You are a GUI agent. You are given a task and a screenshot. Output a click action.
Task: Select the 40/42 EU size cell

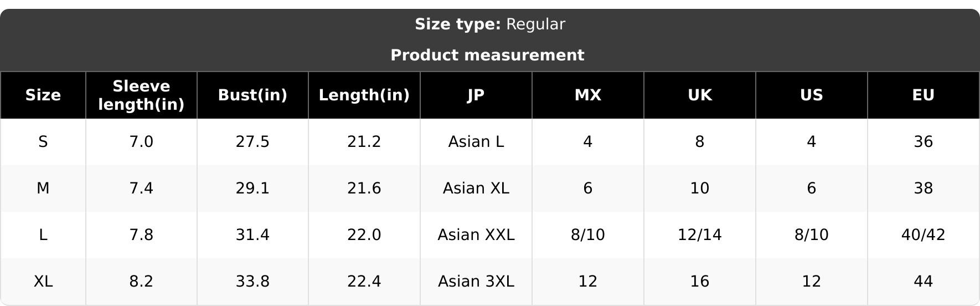tap(924, 235)
